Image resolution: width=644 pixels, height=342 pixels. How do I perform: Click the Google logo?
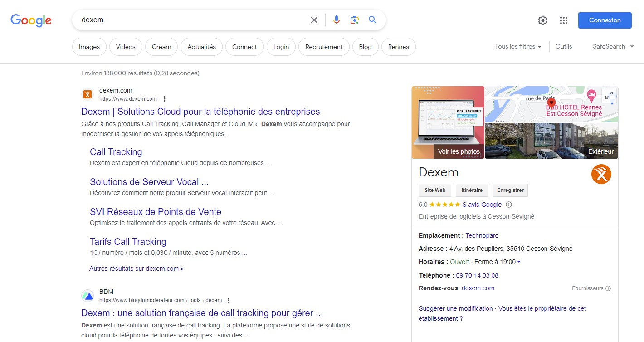pyautogui.click(x=31, y=20)
